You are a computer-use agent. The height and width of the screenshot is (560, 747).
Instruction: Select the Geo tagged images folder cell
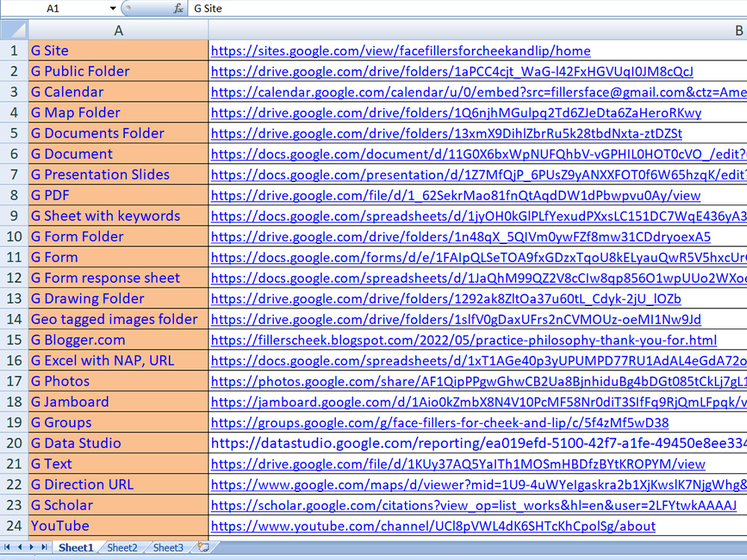[x=119, y=319]
